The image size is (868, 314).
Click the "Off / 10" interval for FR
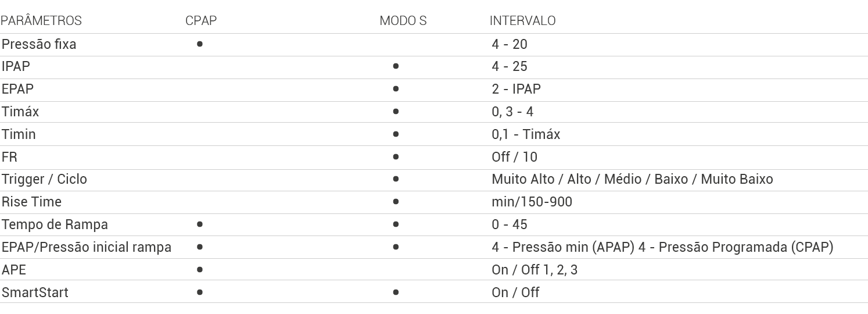pos(514,157)
